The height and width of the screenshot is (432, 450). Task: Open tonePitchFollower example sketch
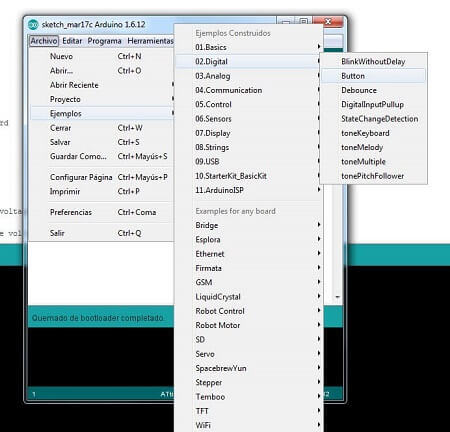(373, 176)
